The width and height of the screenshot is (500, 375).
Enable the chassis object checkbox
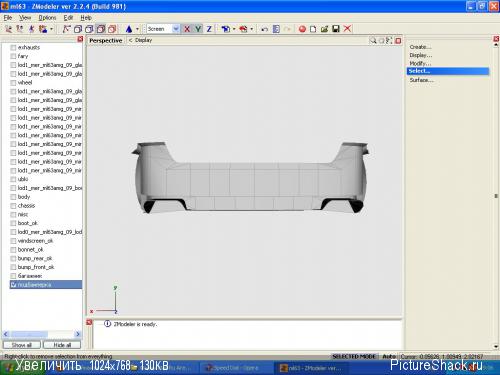[x=13, y=206]
